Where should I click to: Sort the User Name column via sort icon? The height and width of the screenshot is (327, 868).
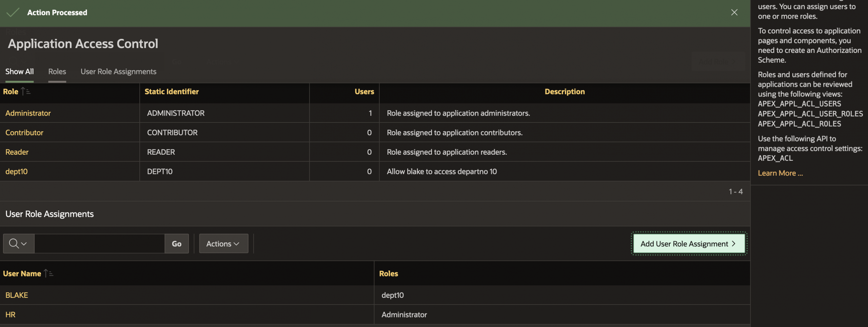pos(49,273)
